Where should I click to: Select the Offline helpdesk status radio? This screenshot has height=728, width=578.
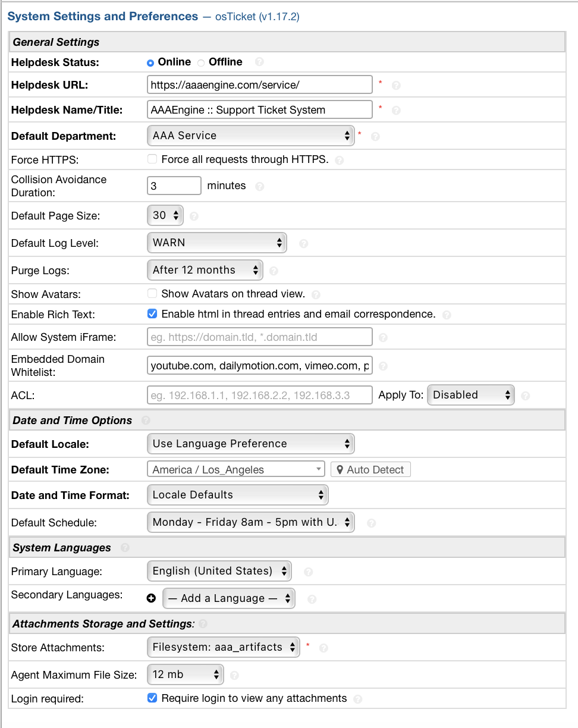click(201, 62)
